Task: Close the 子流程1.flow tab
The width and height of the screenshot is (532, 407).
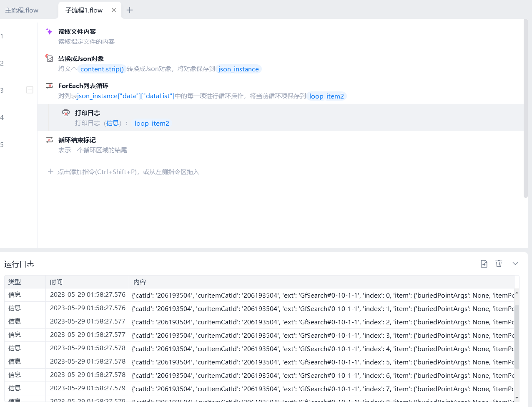Action: [x=114, y=10]
